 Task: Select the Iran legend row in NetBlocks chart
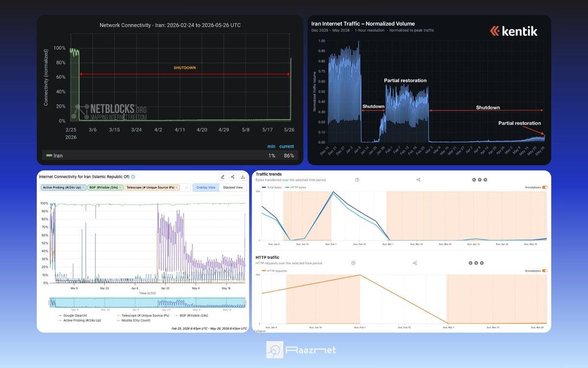point(170,156)
